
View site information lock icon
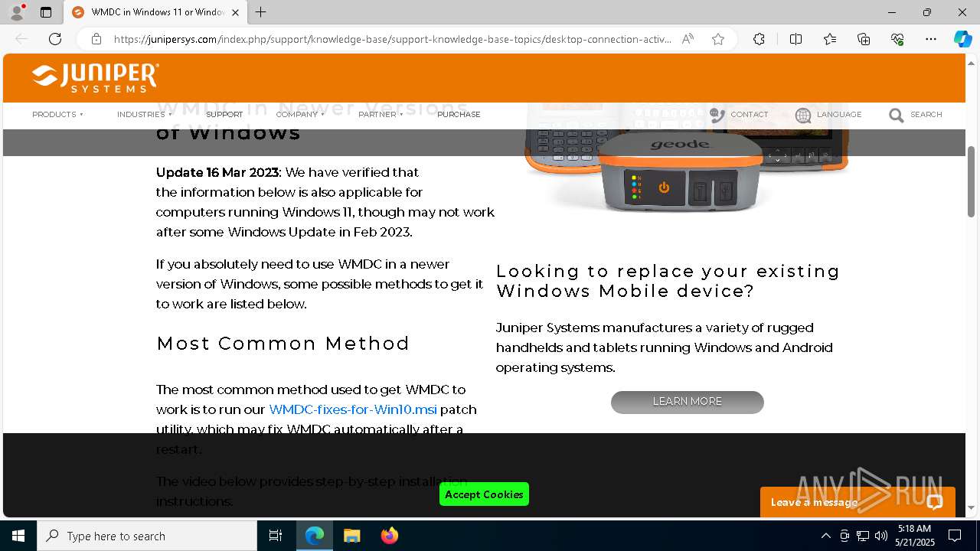click(x=96, y=39)
